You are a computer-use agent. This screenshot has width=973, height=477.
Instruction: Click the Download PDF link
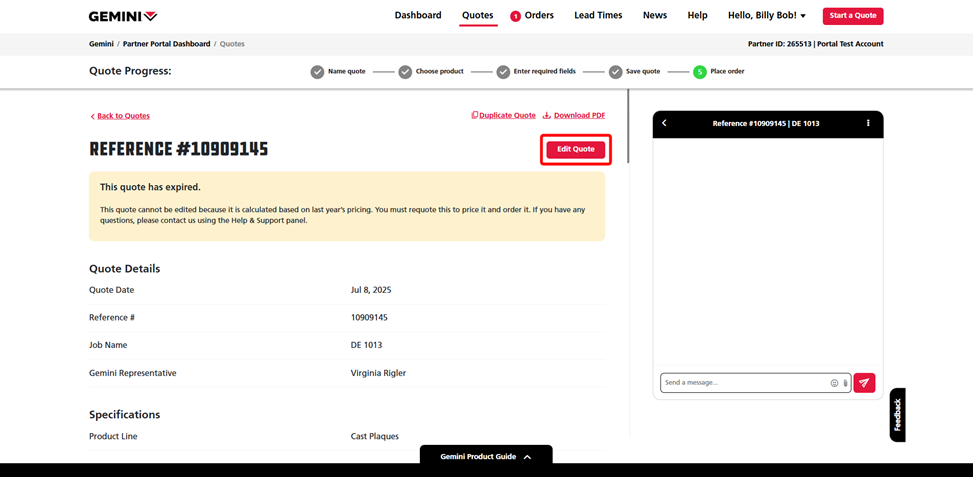coord(574,116)
